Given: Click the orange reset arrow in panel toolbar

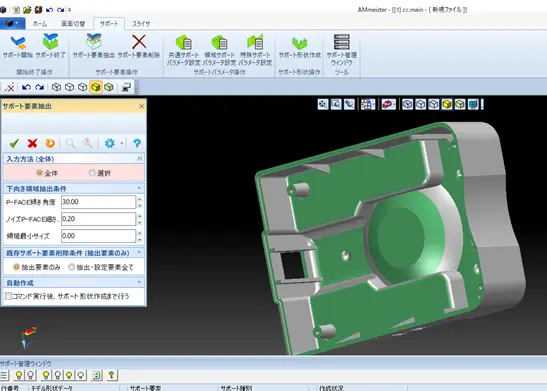Looking at the screenshot, I should [x=50, y=143].
